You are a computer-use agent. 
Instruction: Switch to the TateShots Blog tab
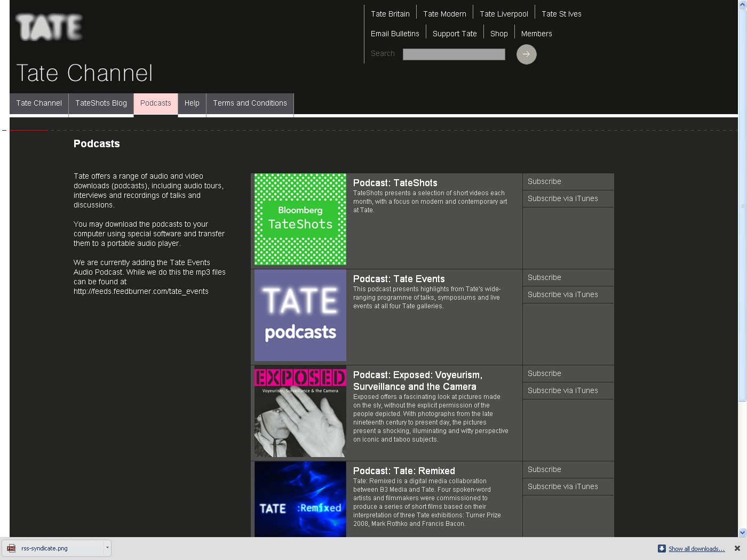click(101, 103)
